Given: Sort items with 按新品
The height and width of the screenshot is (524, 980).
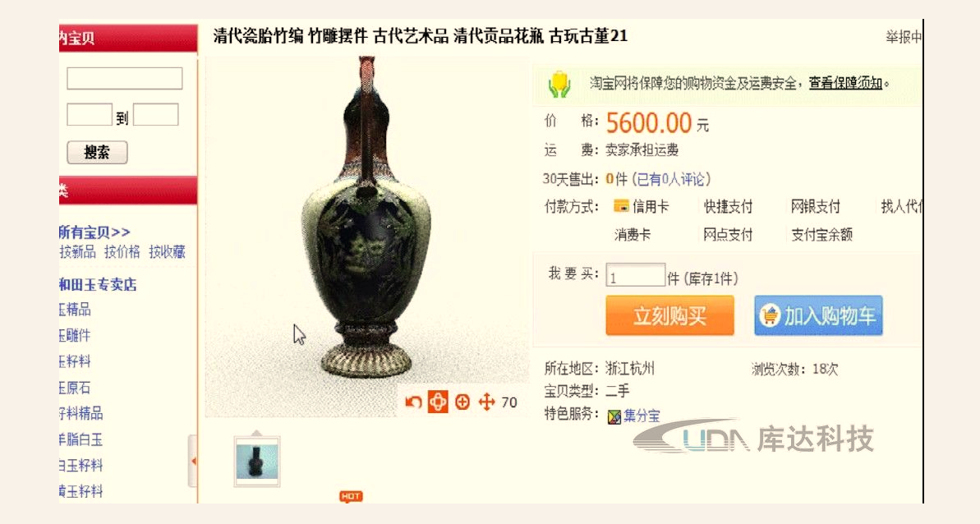Looking at the screenshot, I should pyautogui.click(x=77, y=251).
